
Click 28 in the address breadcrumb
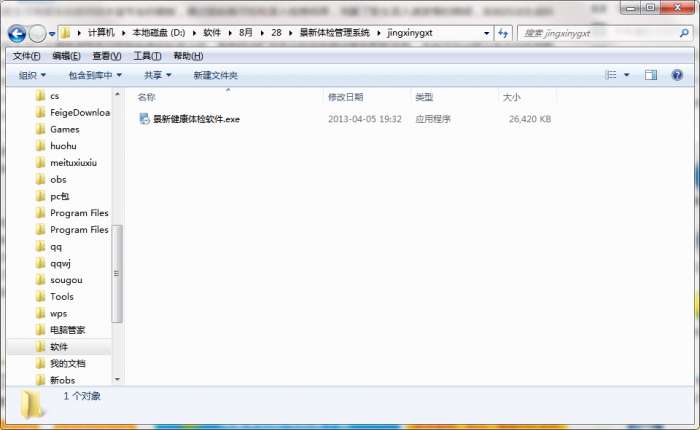pos(276,33)
